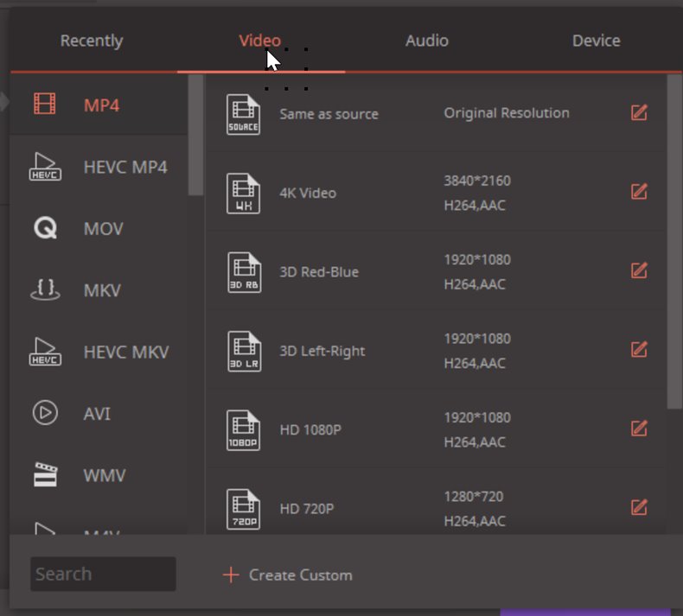Viewport: 683px width, 616px height.
Task: Switch to the Recently tab
Action: coord(92,41)
